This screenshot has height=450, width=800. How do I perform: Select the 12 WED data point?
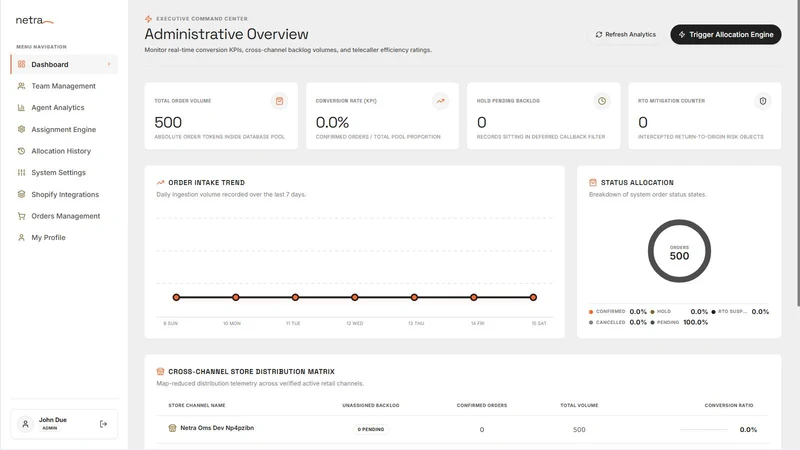click(355, 297)
